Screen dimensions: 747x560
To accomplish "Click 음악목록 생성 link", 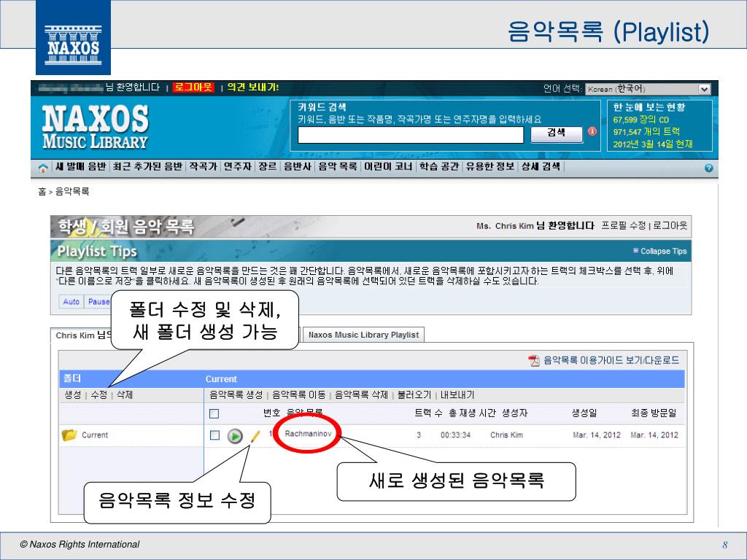I will click(236, 394).
